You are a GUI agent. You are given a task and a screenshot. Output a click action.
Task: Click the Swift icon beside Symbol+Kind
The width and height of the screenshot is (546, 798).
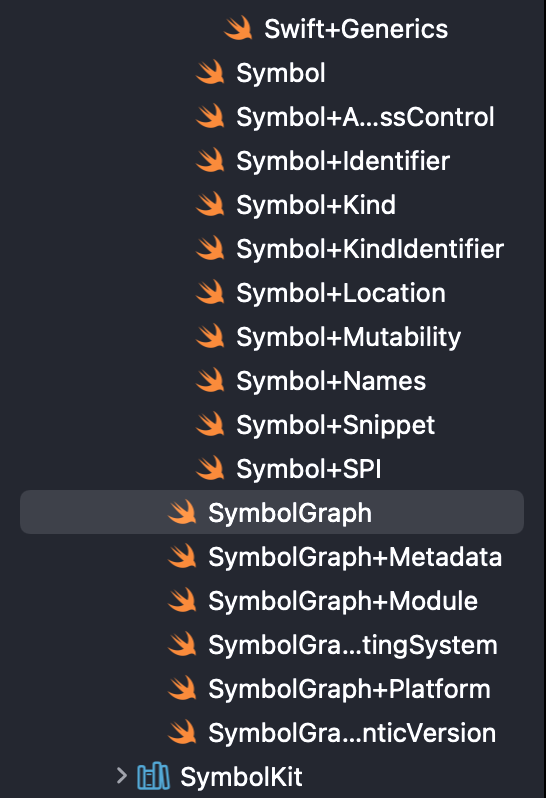210,204
